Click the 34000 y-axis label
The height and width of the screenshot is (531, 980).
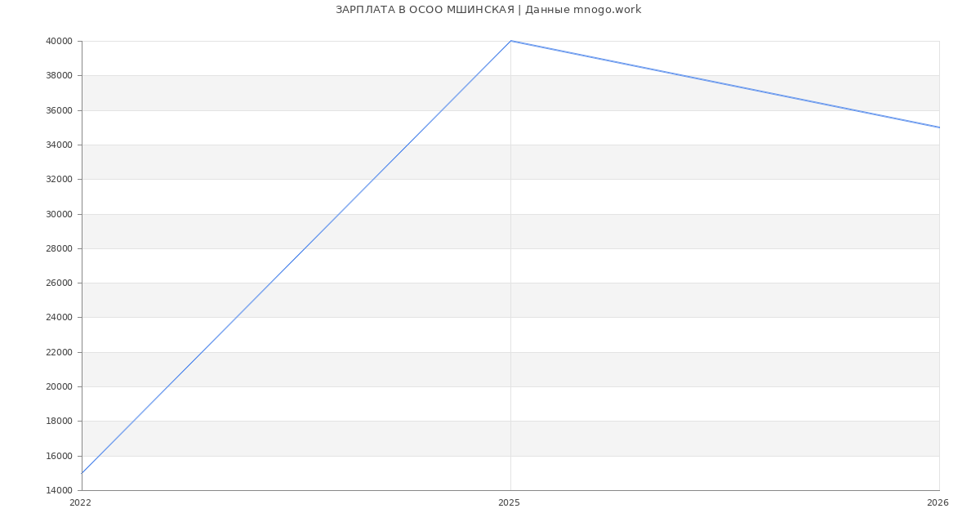[x=60, y=145]
